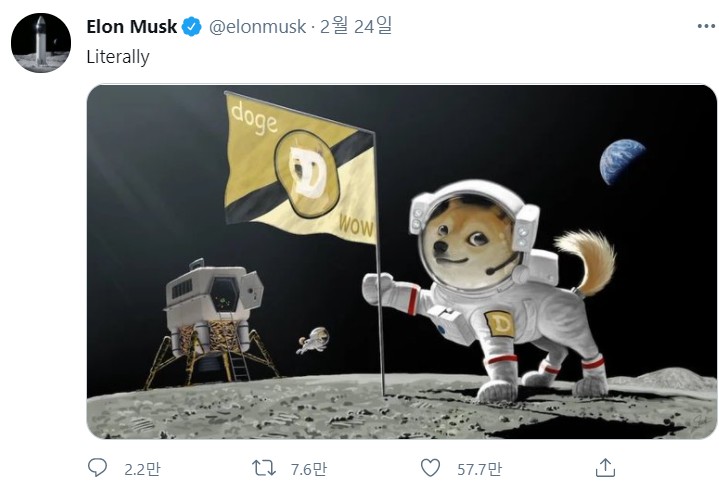This screenshot has height=498, width=719.
Task: Click the blue verified badge
Action: click(x=192, y=27)
